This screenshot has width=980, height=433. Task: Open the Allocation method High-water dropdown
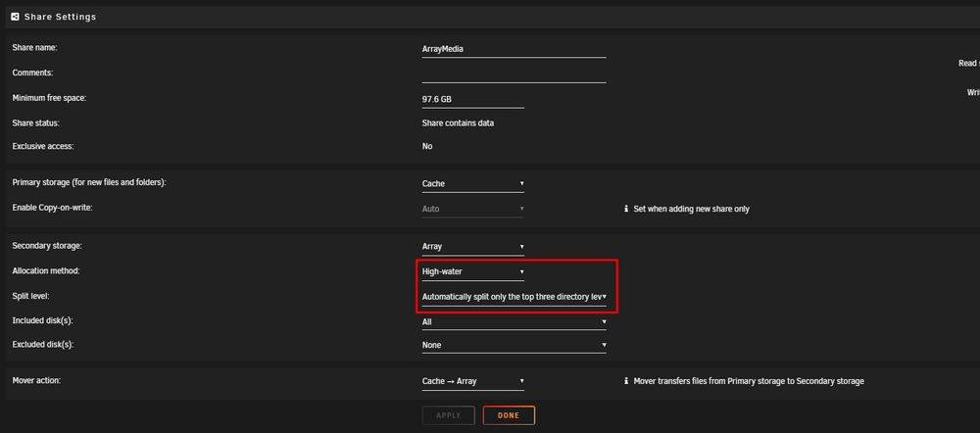point(473,271)
